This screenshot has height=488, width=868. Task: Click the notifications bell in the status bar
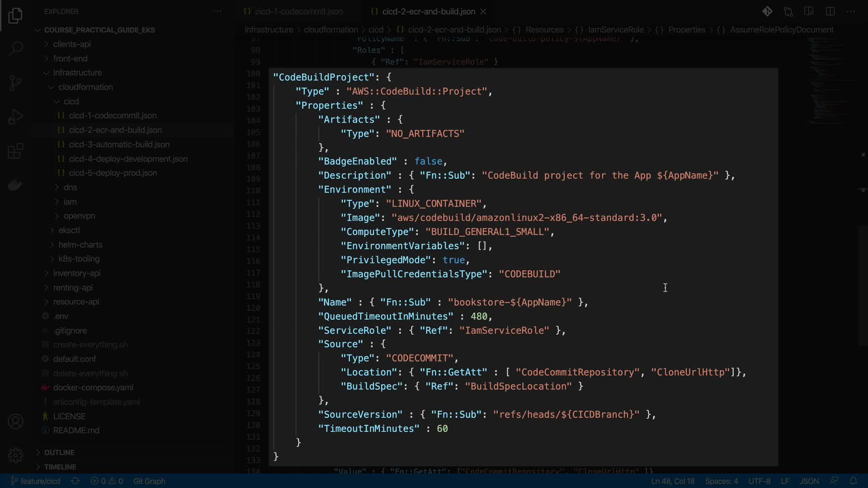[x=854, y=481]
